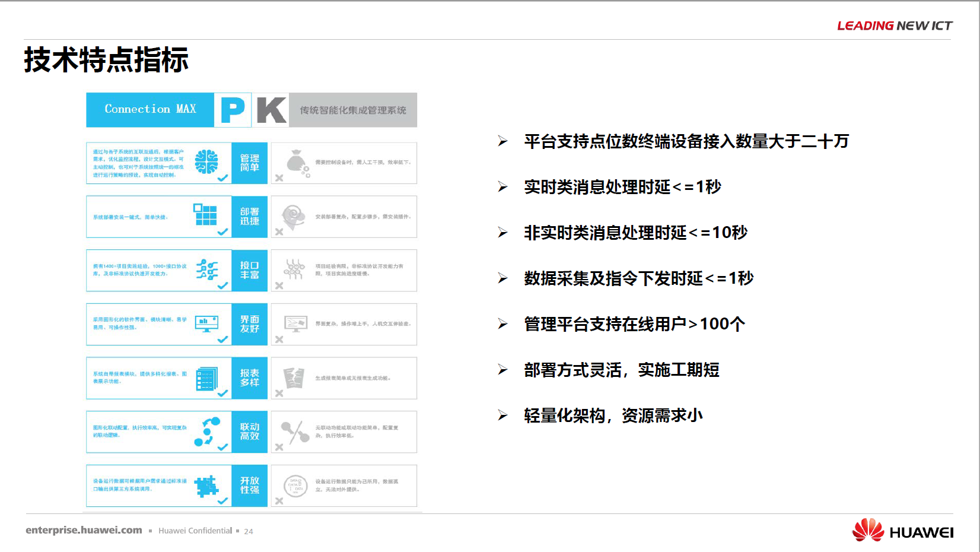This screenshot has height=552, width=980.
Task: Click the text 非实时类消息处理时延<=10秒
Action: 635,233
